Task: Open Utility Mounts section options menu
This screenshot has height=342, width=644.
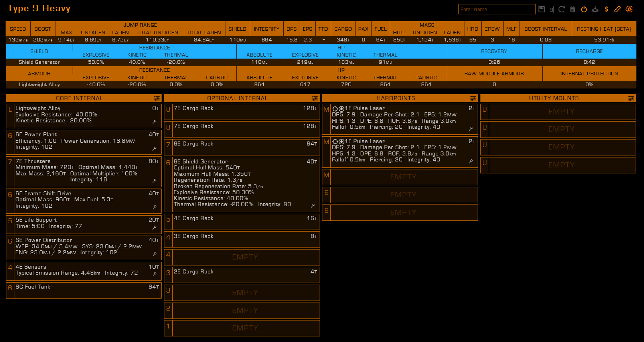Action: pos(631,98)
